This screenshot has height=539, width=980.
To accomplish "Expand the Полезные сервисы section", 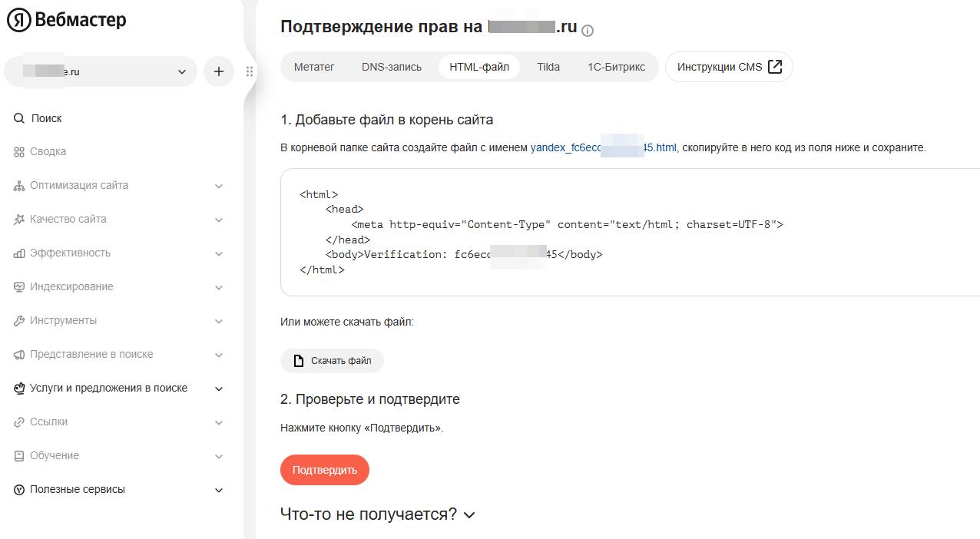I will click(219, 490).
